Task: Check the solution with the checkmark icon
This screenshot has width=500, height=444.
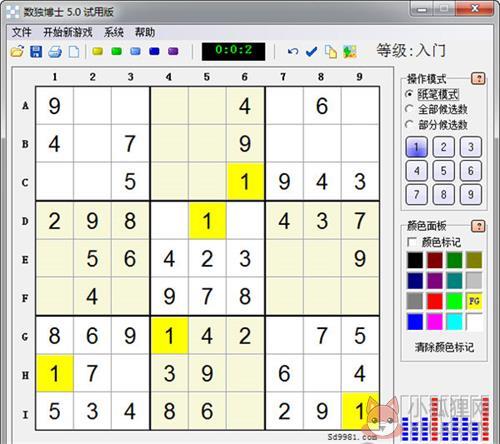Action: 311,52
